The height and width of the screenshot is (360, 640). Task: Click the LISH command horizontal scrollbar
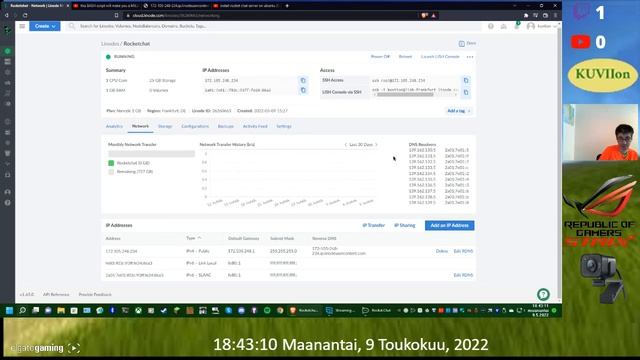click(405, 95)
